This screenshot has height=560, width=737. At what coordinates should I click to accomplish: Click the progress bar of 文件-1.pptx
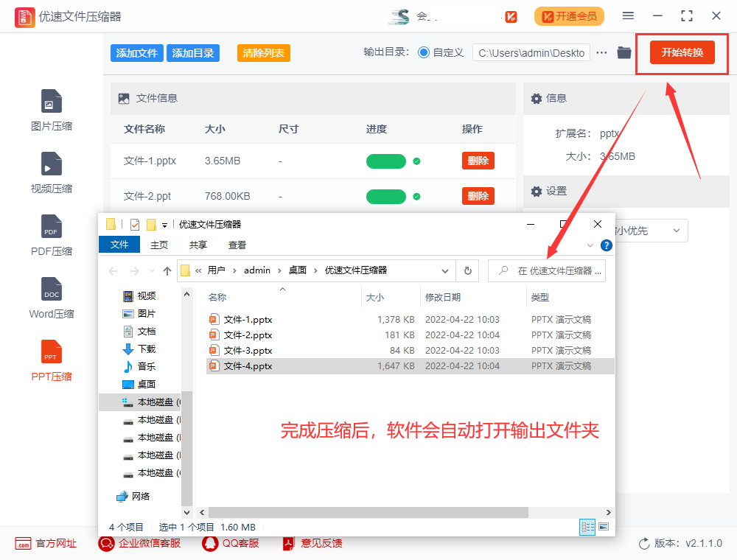pyautogui.click(x=386, y=161)
